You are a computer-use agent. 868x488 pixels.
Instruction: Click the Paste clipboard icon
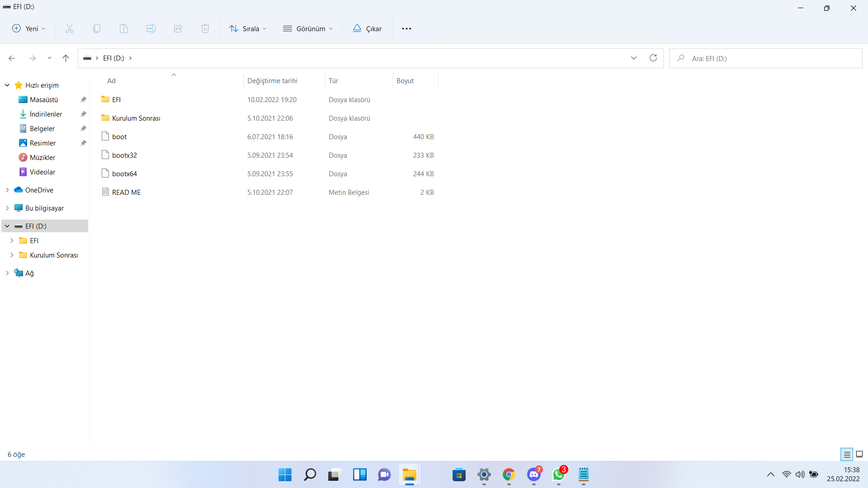tap(123, 28)
